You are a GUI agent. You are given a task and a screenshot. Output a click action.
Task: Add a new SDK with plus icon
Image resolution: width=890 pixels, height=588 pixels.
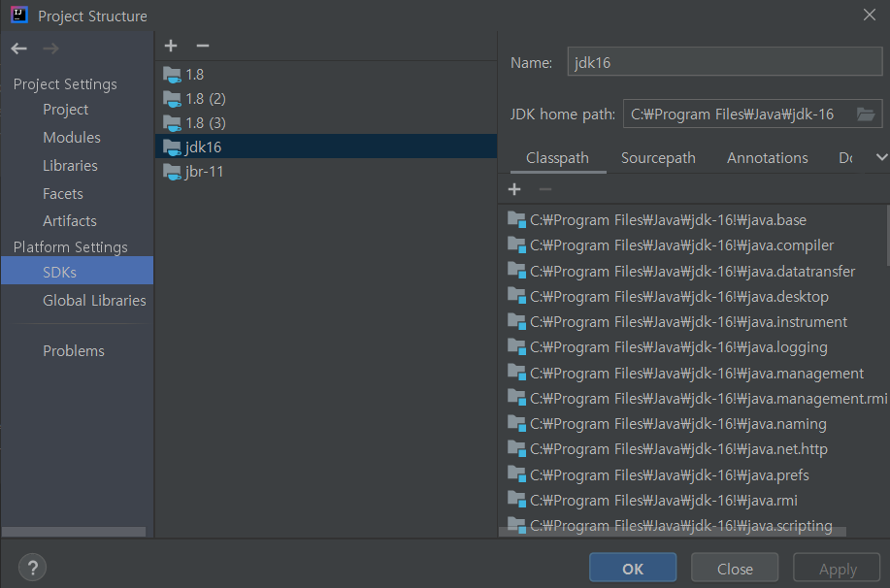click(x=171, y=46)
